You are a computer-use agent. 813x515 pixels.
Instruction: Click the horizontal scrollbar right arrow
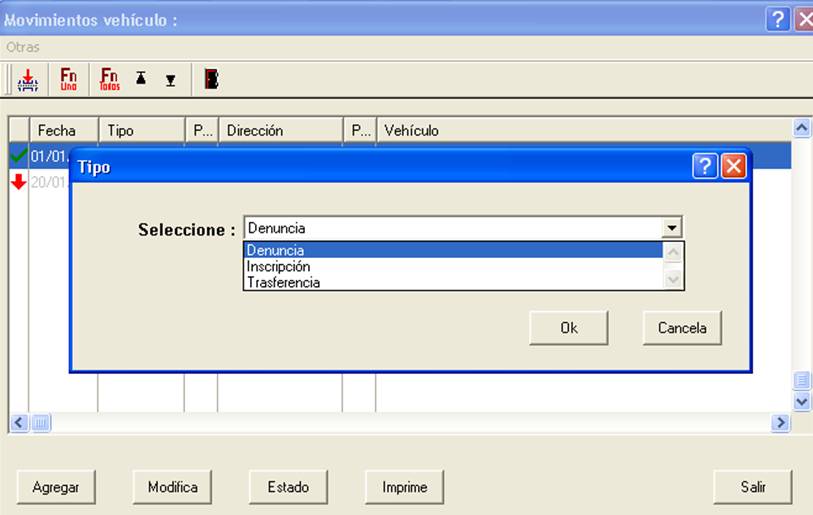(780, 423)
